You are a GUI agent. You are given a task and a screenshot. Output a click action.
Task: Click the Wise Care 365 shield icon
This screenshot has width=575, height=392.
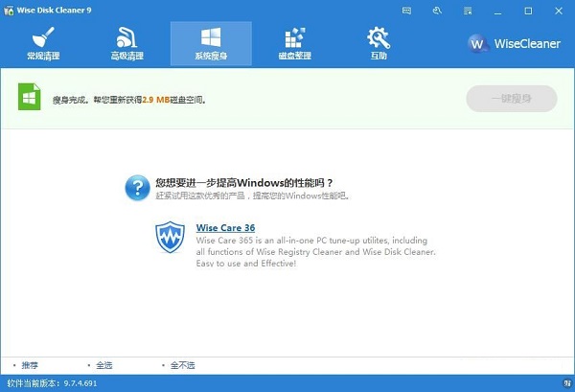pyautogui.click(x=170, y=237)
